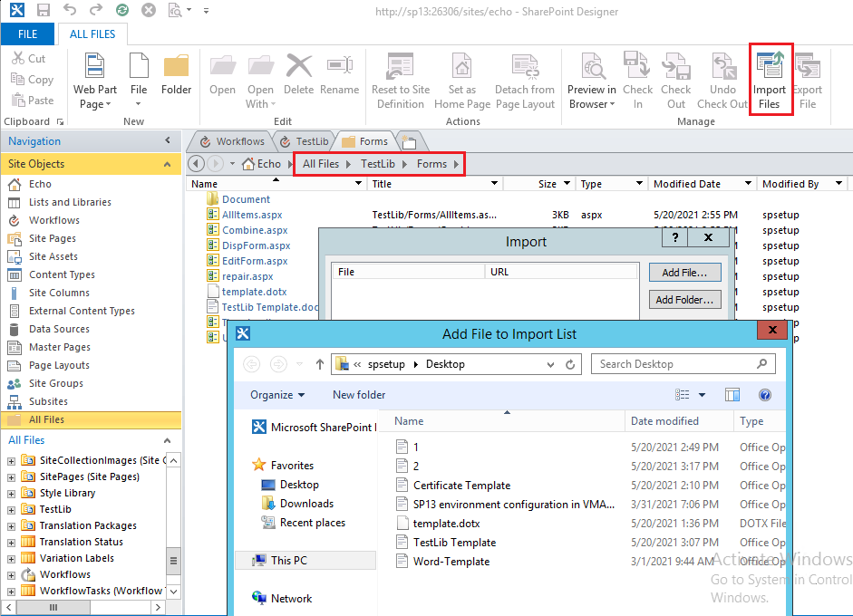Collapse the All Files navigation section

point(167,440)
